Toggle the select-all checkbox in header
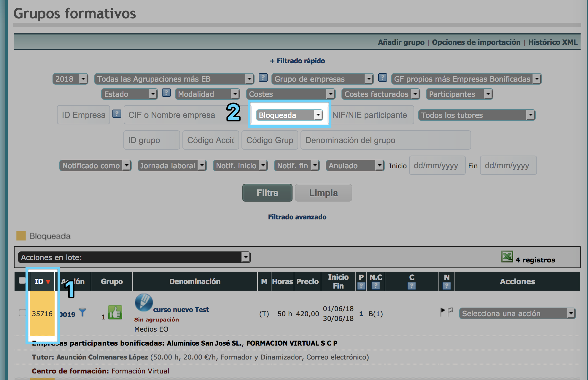This screenshot has height=380, width=588. pos(22,280)
